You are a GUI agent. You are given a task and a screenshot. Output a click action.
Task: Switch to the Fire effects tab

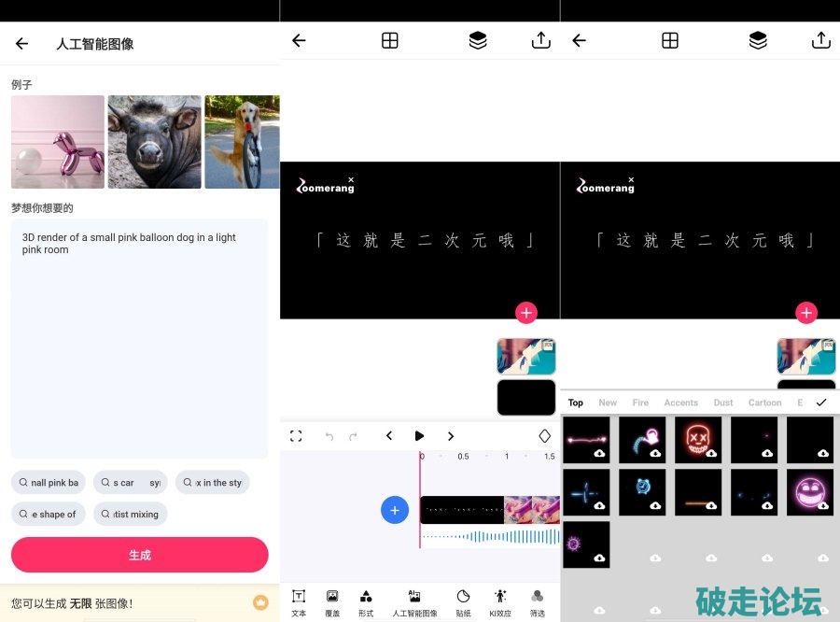tap(640, 403)
